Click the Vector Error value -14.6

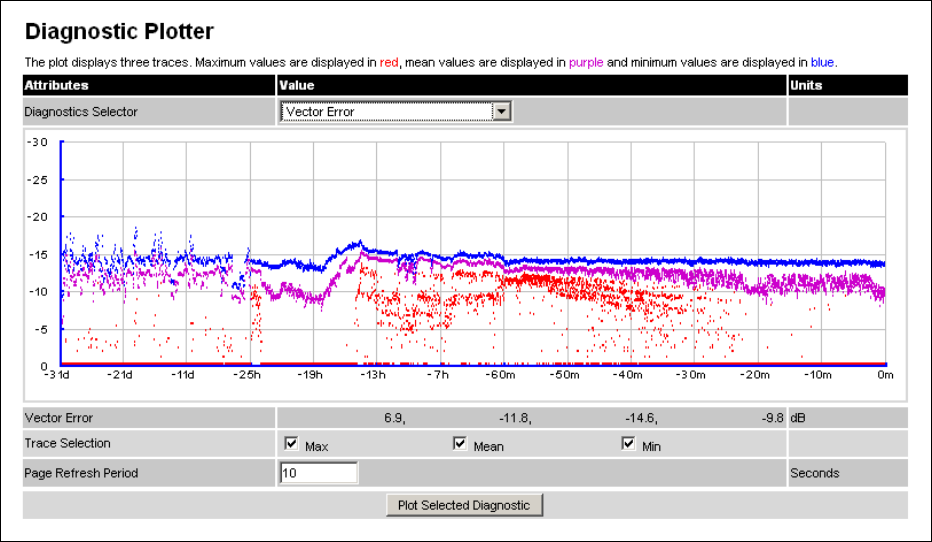pyautogui.click(x=641, y=418)
